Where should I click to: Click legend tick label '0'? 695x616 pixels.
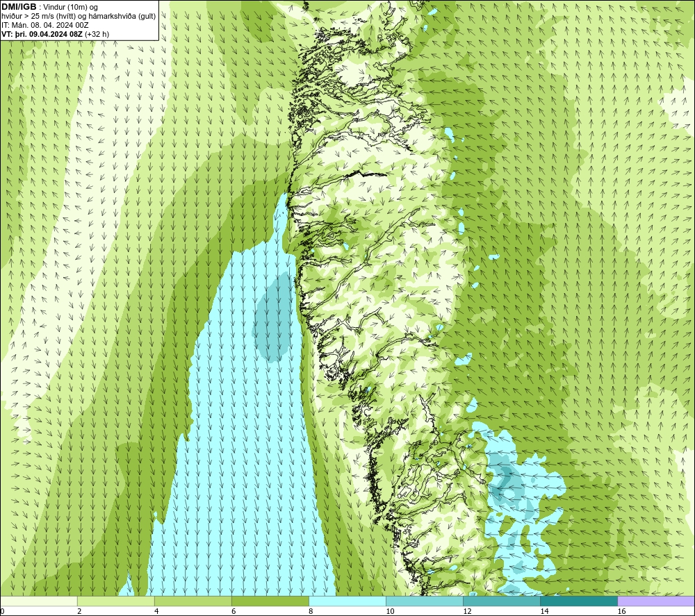point(2,611)
